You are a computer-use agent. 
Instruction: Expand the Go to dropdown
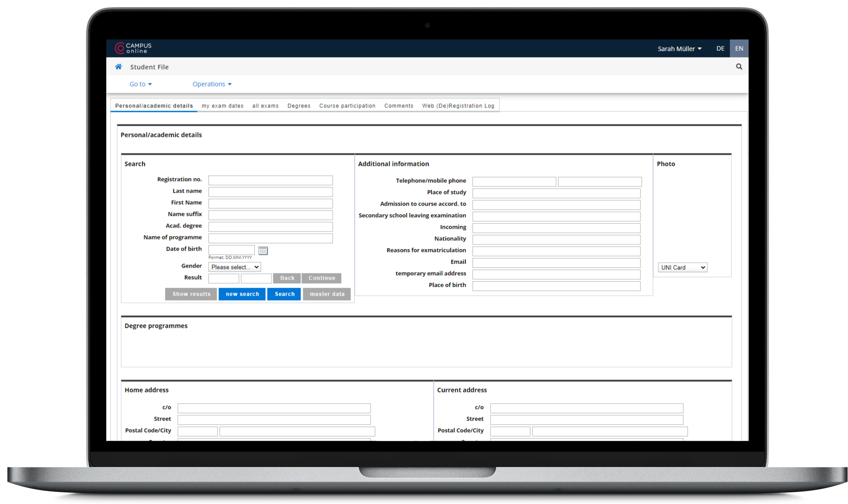[x=141, y=84]
